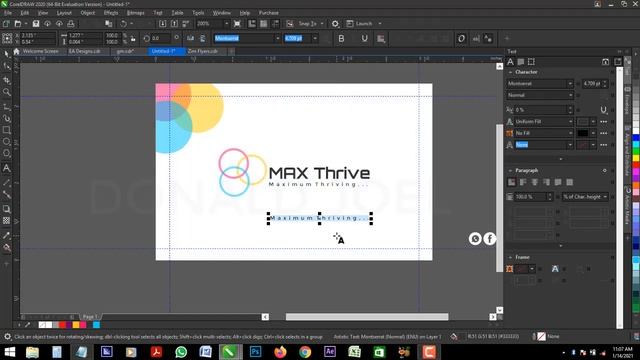Open text fill settings ellipsis button
The image size is (640, 360).
click(x=604, y=122)
